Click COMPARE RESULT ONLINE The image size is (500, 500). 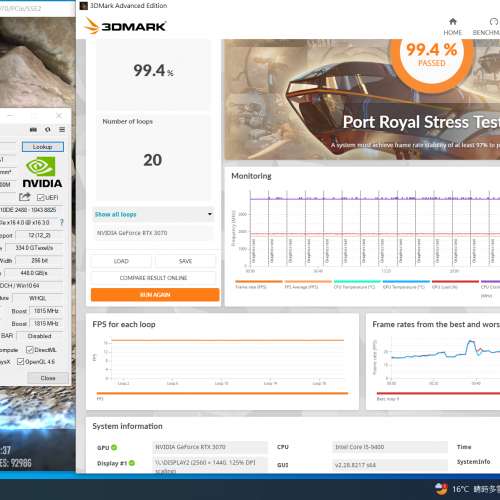click(153, 278)
